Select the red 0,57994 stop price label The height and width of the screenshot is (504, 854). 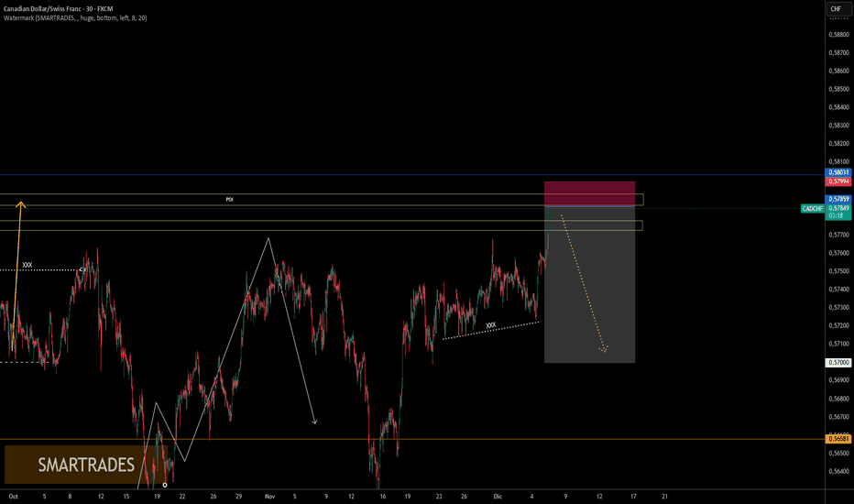838,181
